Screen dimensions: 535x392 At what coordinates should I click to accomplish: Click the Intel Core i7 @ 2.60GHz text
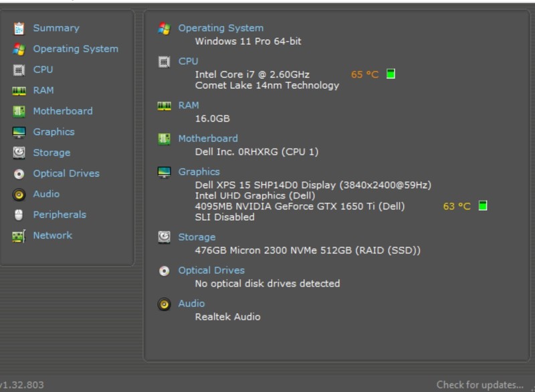[252, 75]
